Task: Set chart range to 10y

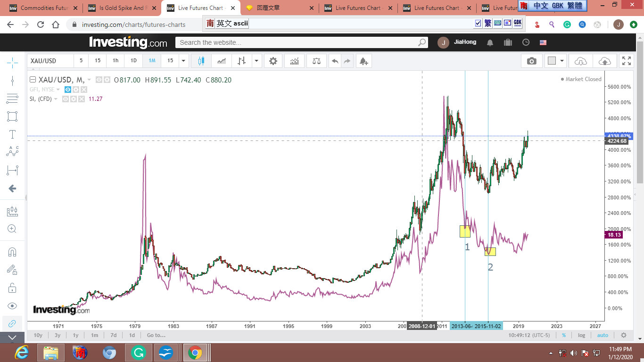Action: 38,335
